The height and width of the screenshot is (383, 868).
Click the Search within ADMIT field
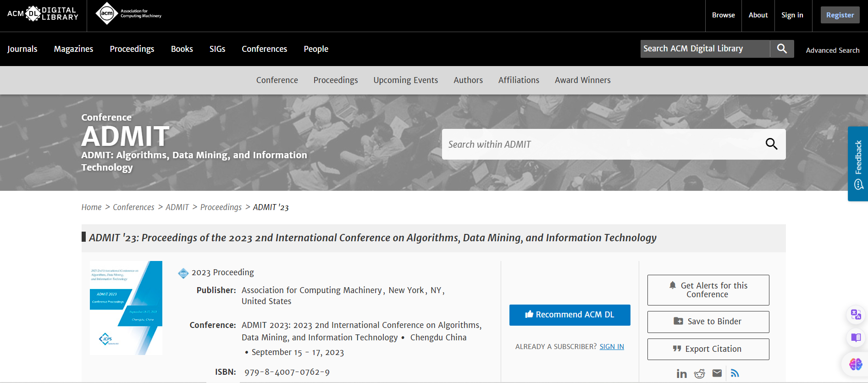(601, 144)
